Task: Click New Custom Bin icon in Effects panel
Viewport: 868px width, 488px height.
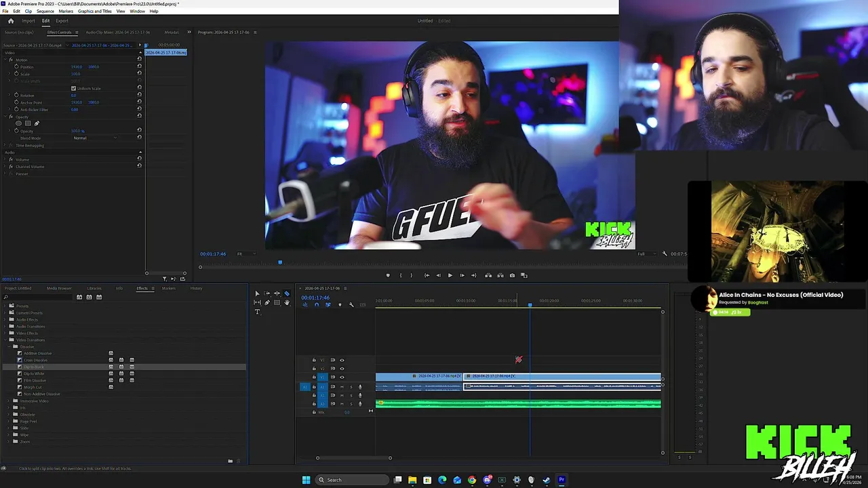Action: (230, 461)
